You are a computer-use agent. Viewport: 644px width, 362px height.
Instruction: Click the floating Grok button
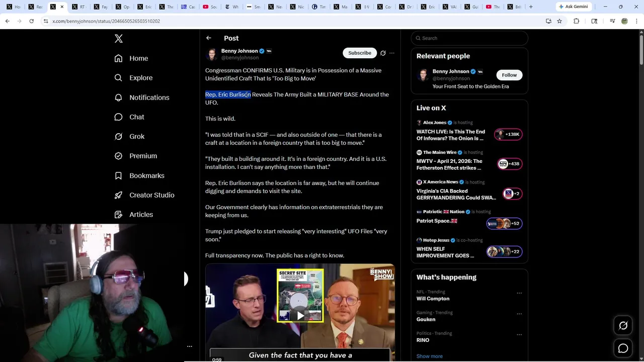[x=623, y=326]
